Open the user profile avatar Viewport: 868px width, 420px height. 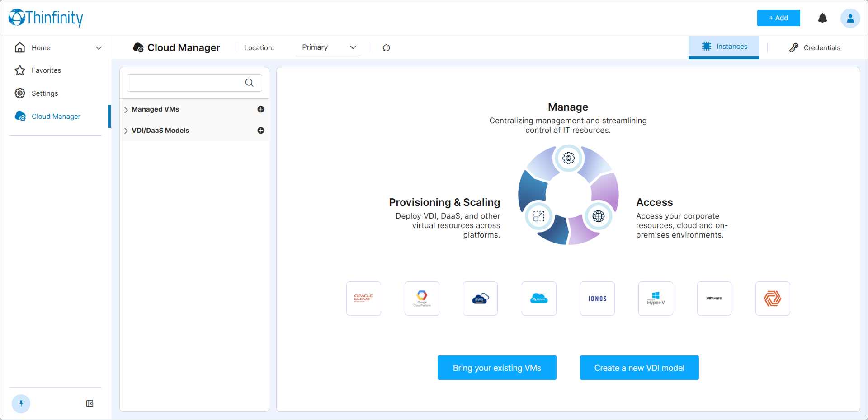(850, 18)
